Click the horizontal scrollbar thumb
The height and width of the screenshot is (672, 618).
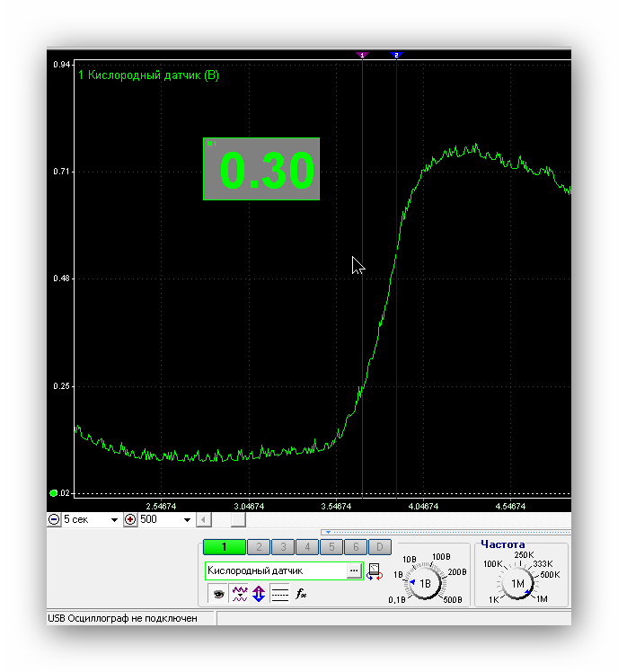(238, 520)
